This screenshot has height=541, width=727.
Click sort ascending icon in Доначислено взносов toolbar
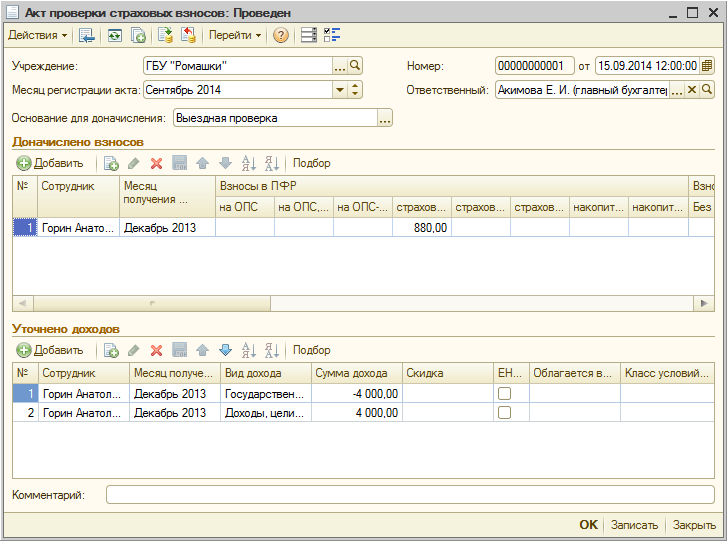249,163
